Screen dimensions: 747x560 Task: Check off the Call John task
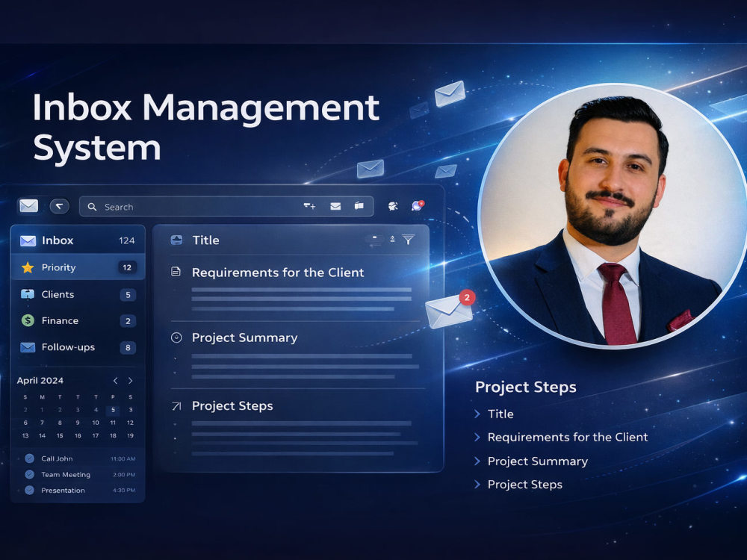pyautogui.click(x=30, y=458)
